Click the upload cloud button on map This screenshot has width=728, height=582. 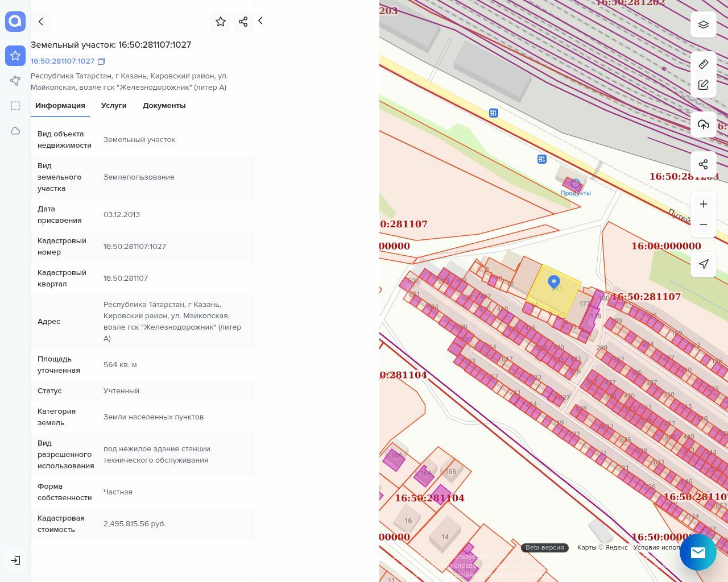point(703,124)
